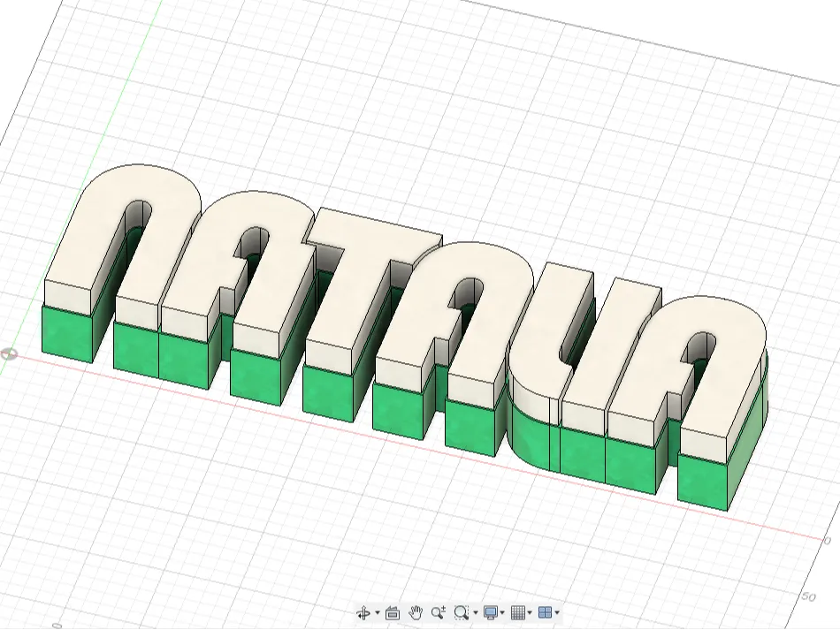Expand the Viewports dropdown arrow
The image size is (840, 630).
[x=558, y=613]
